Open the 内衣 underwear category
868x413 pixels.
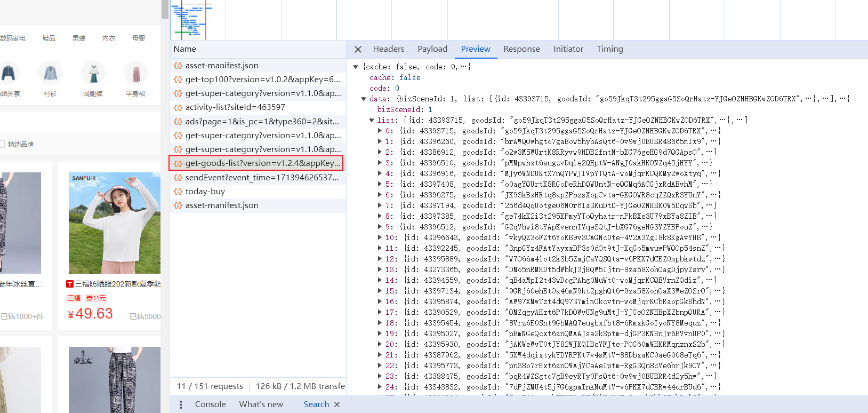point(109,38)
